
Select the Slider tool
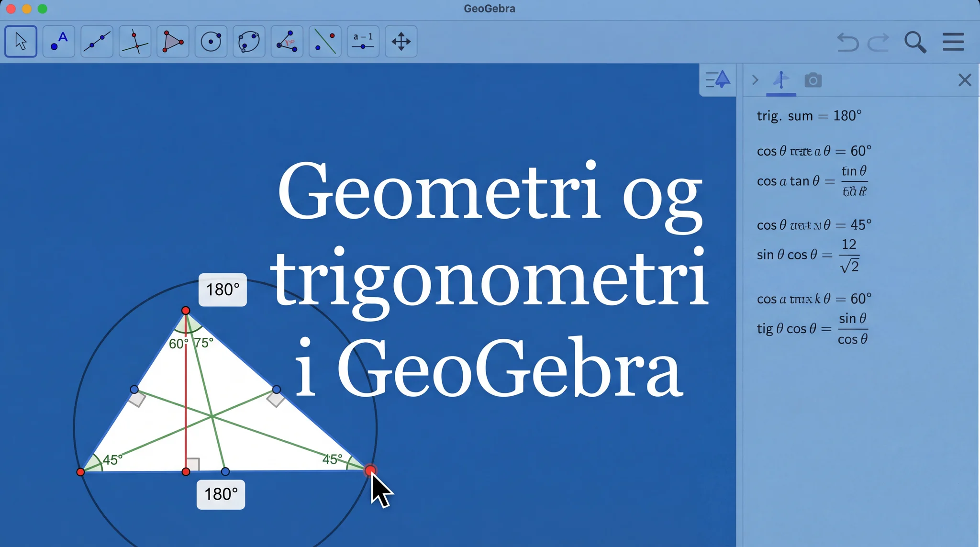point(363,42)
